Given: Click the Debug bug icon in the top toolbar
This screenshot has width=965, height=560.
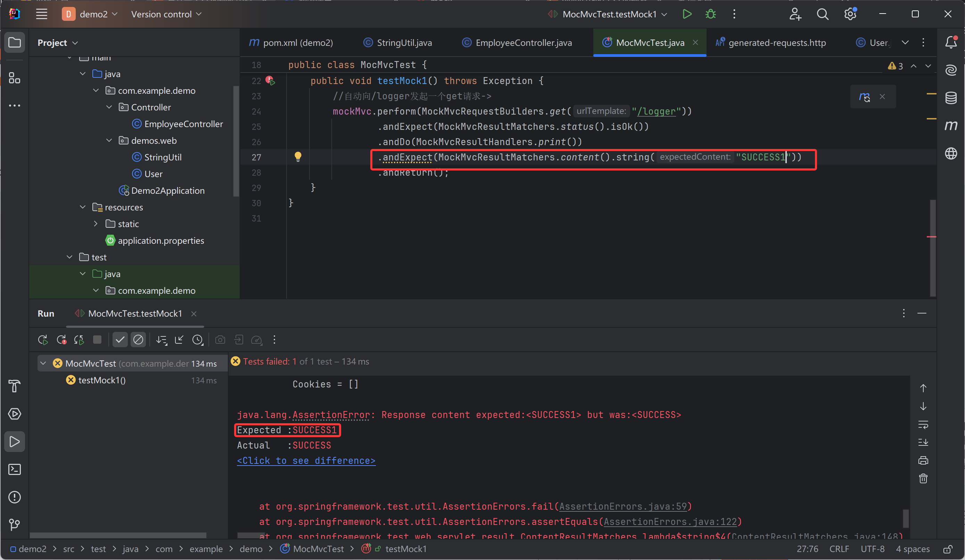Looking at the screenshot, I should click(710, 14).
